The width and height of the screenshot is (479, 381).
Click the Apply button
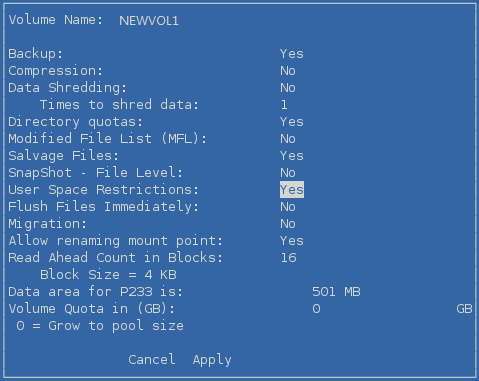click(x=212, y=360)
